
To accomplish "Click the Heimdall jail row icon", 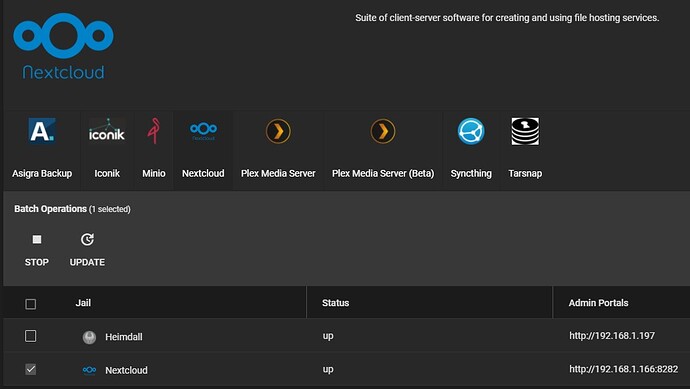I will tap(89, 337).
